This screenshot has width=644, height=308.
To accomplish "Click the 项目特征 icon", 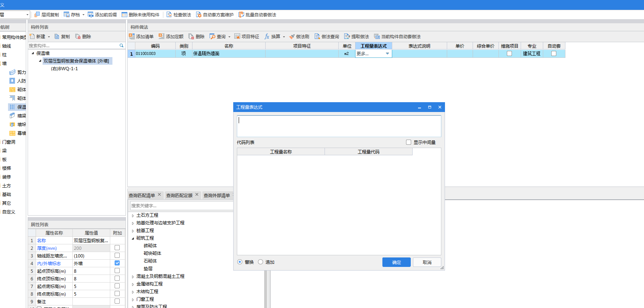I will coord(237,36).
